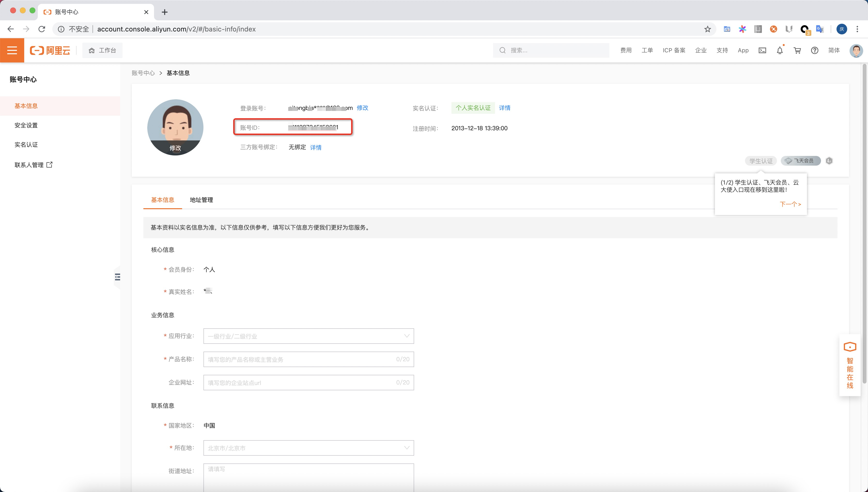Click the help question mark icon

click(814, 50)
